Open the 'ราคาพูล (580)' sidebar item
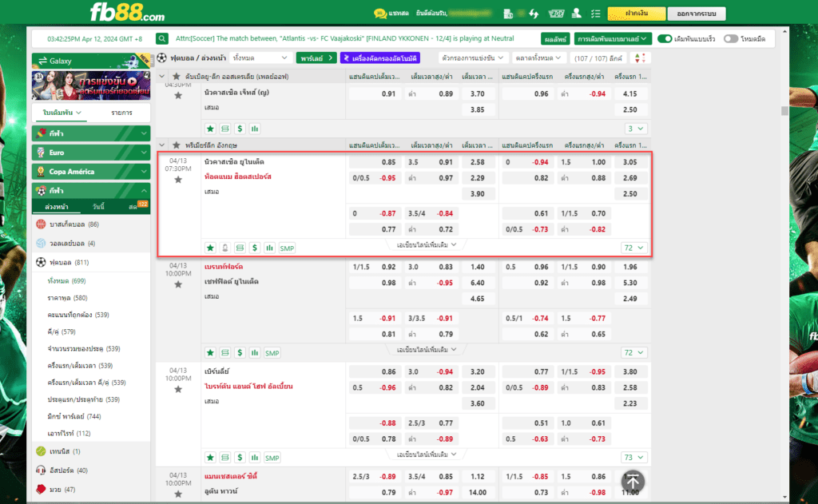The image size is (818, 504). point(67,298)
